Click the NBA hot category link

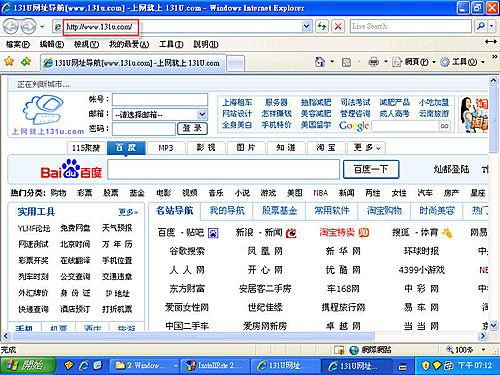pyautogui.click(x=320, y=193)
